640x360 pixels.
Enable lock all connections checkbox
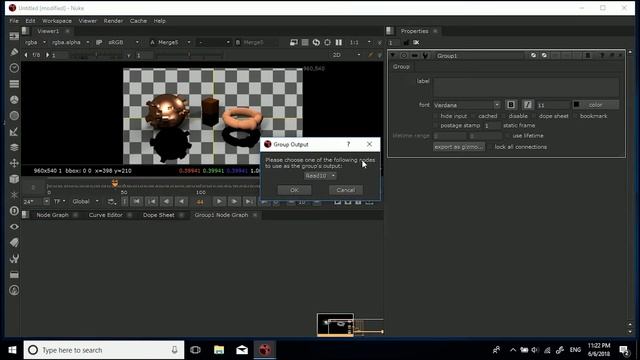[x=490, y=147]
